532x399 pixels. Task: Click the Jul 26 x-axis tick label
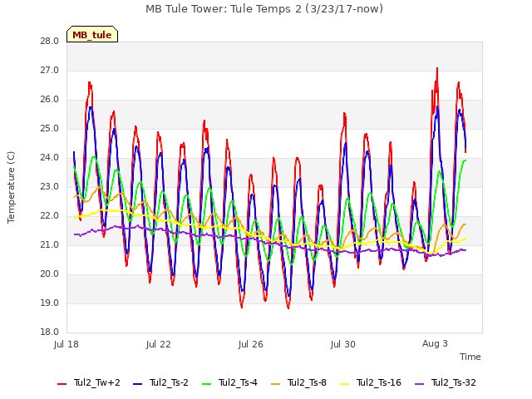tap(251, 344)
